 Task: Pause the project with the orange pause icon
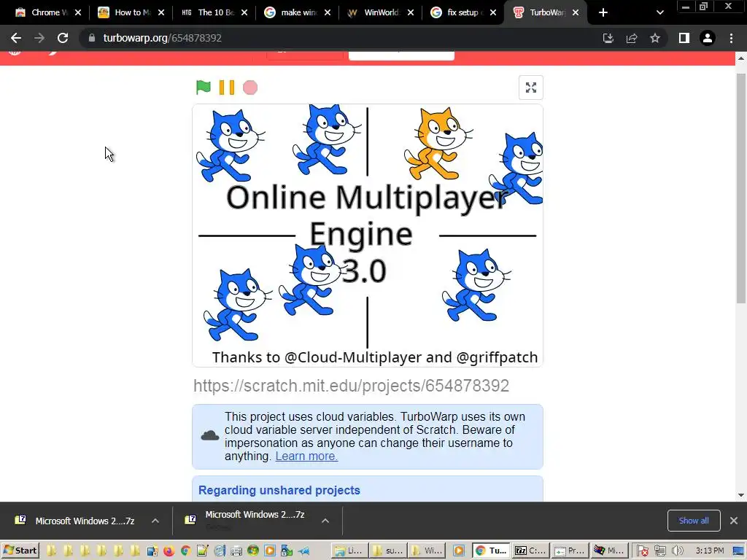click(227, 87)
